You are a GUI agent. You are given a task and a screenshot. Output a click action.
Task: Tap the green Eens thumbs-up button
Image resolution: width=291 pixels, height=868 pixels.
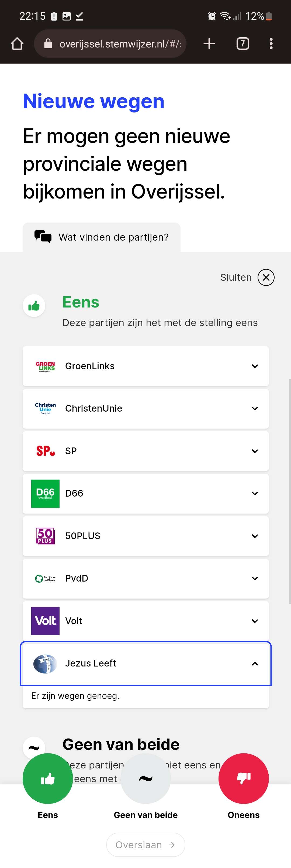click(48, 778)
